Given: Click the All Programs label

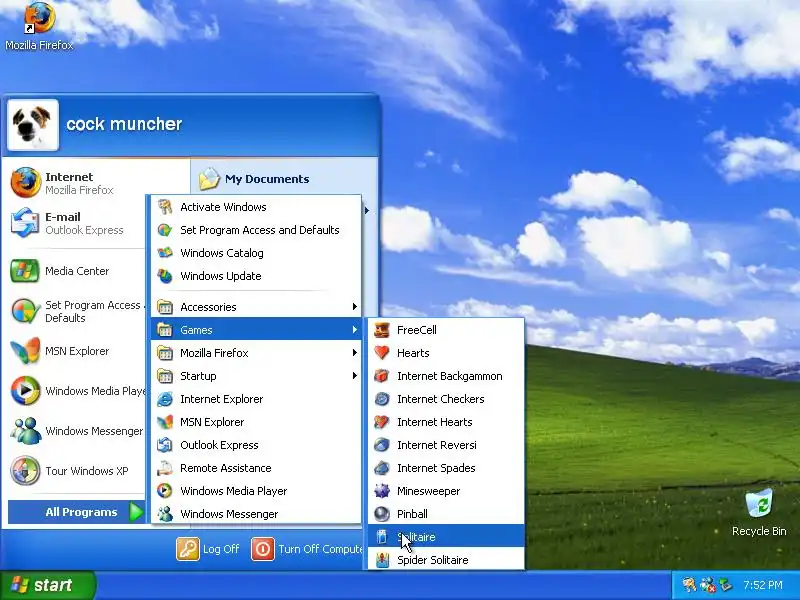Looking at the screenshot, I should pyautogui.click(x=81, y=512).
